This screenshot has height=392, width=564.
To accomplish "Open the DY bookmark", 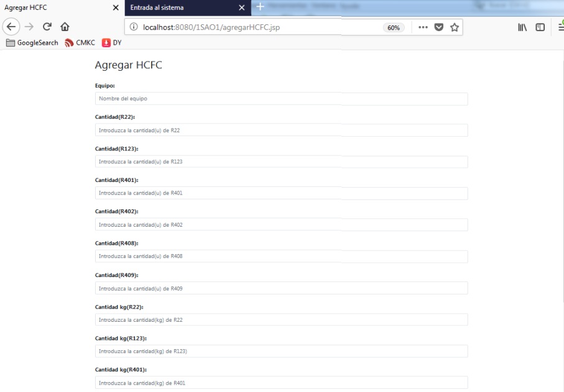I will click(x=112, y=43).
